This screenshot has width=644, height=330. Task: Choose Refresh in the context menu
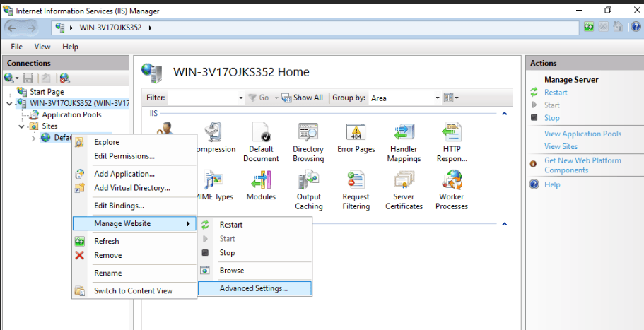134,241
